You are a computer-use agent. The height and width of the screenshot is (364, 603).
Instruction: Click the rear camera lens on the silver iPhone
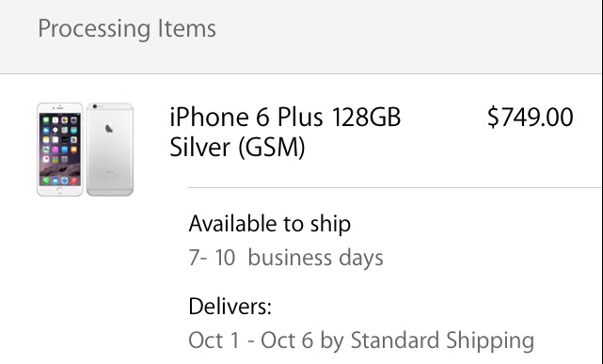click(x=95, y=106)
